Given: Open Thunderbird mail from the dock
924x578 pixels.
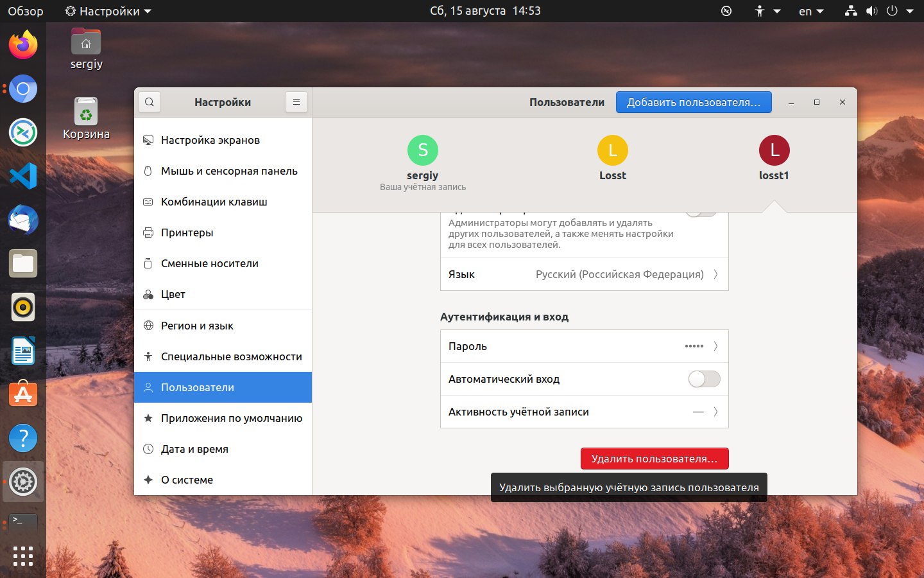Looking at the screenshot, I should point(23,220).
